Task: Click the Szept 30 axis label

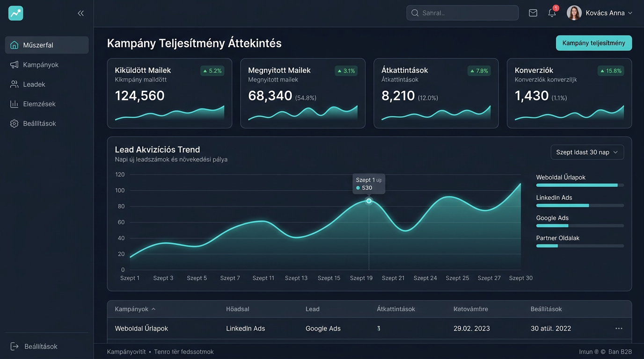Action: point(521,278)
